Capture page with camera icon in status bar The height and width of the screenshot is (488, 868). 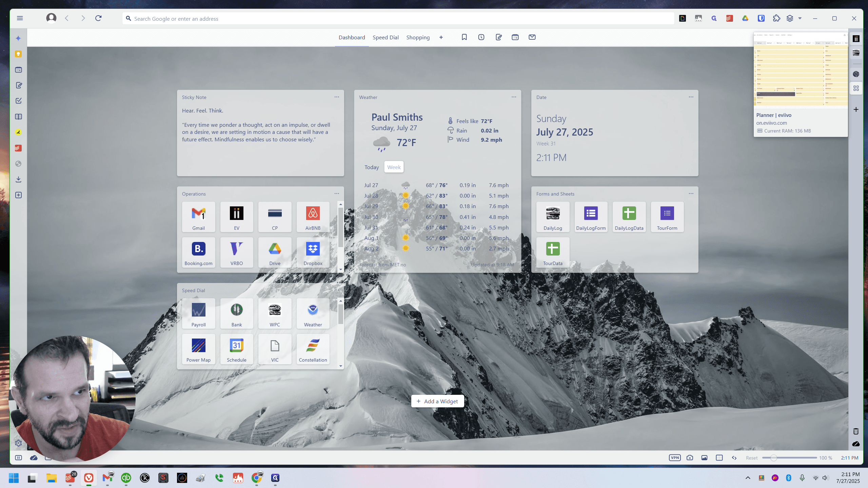coord(690,458)
